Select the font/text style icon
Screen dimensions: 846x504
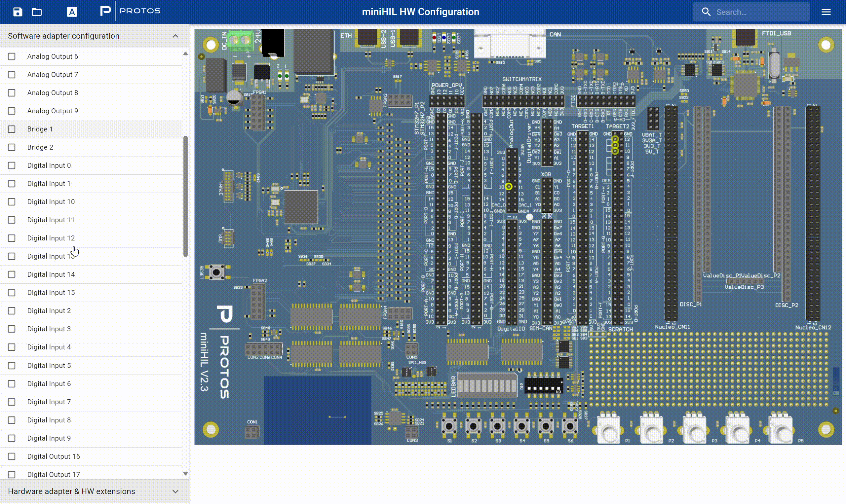(x=71, y=12)
